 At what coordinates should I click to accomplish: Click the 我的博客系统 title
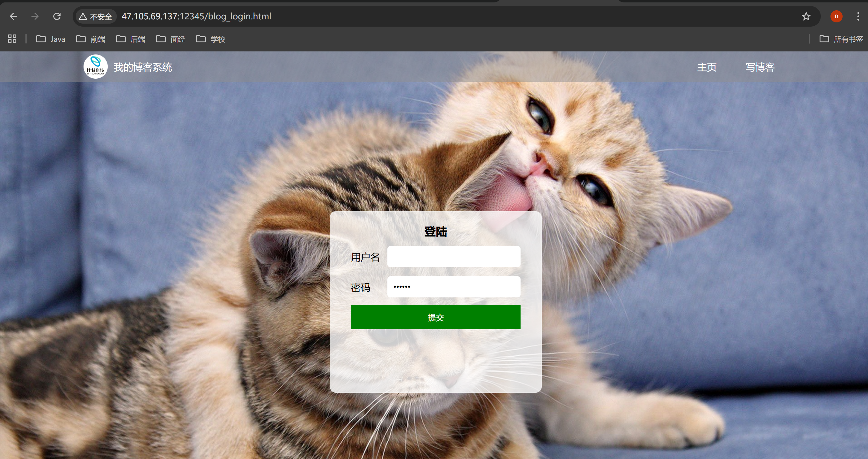(143, 67)
